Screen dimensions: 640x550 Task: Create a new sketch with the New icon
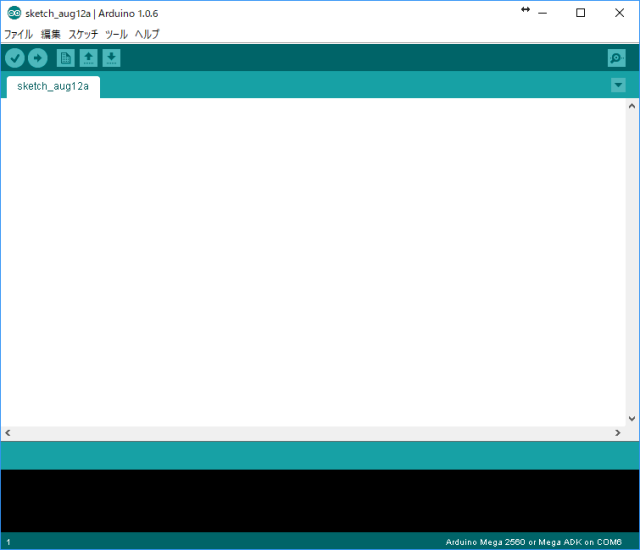pos(65,58)
